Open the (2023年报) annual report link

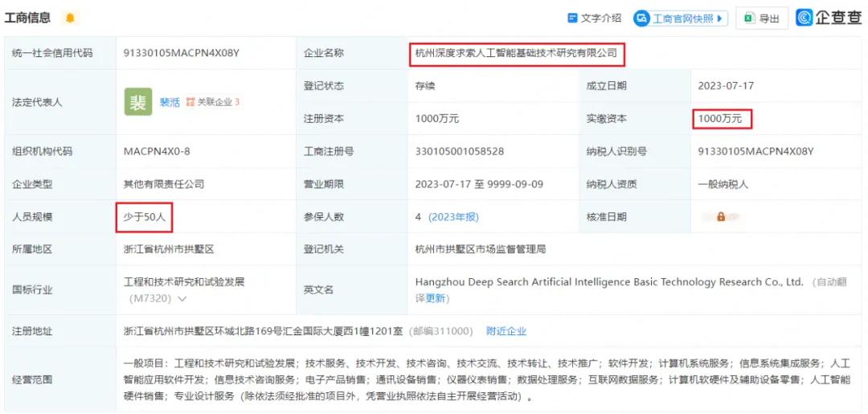[453, 217]
